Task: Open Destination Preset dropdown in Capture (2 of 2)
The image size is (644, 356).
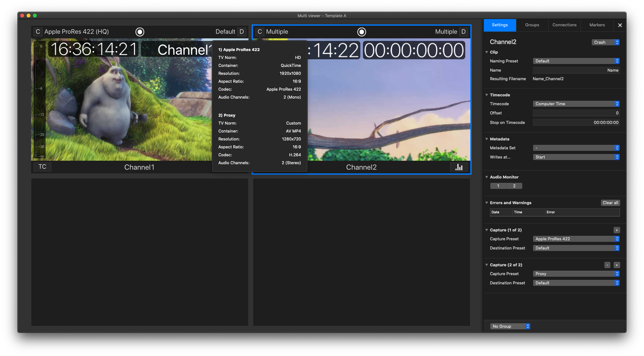Action: click(x=576, y=283)
